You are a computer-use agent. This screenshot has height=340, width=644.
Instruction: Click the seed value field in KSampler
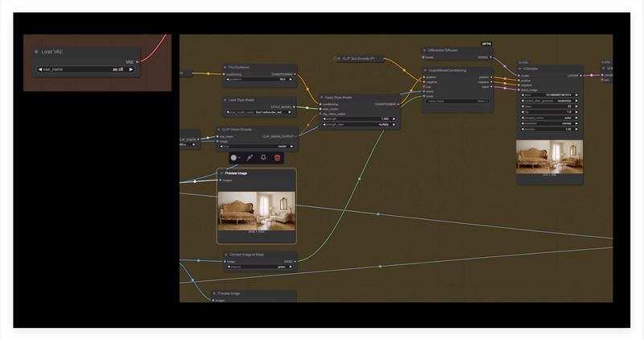(x=549, y=95)
